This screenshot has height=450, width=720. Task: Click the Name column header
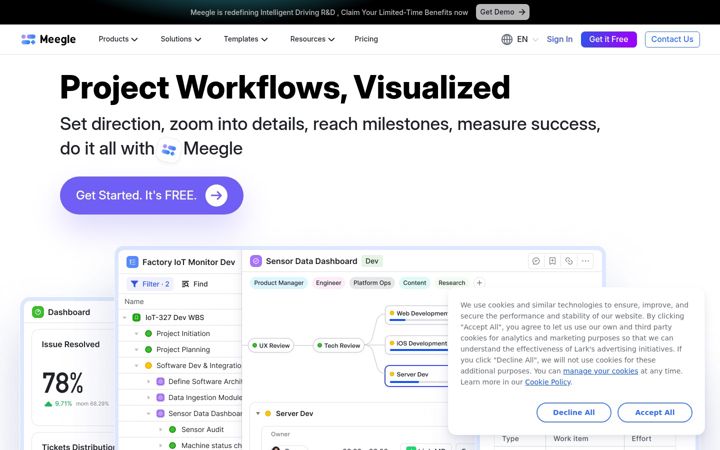134,302
